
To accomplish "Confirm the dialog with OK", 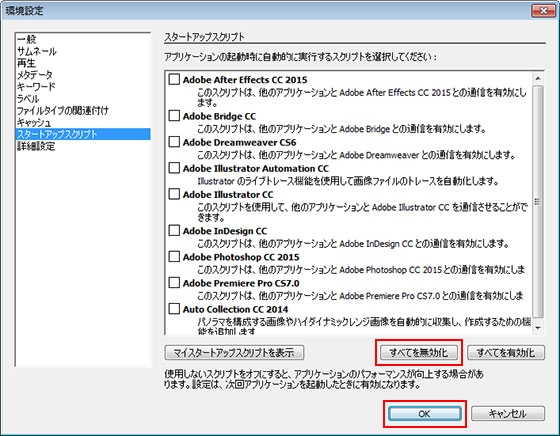I will tap(425, 414).
